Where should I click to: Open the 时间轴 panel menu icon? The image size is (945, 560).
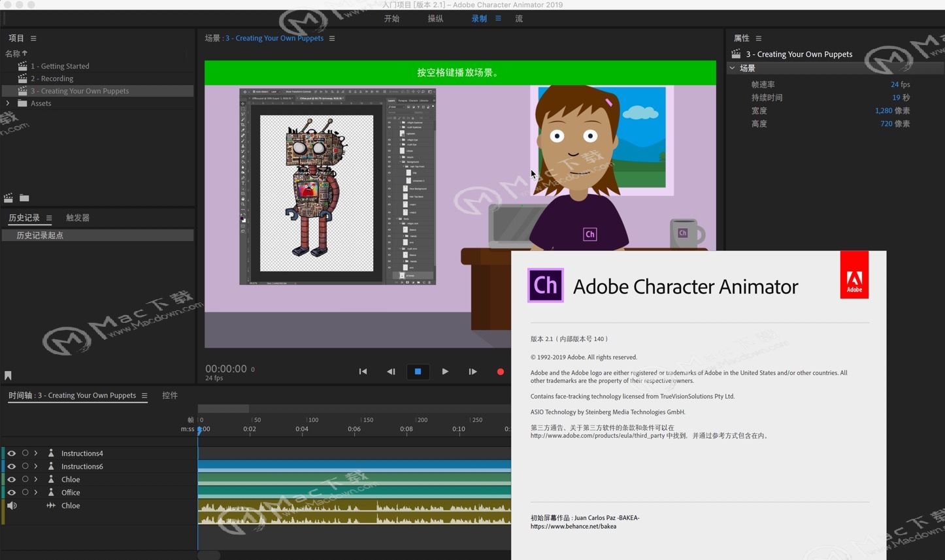pyautogui.click(x=144, y=395)
